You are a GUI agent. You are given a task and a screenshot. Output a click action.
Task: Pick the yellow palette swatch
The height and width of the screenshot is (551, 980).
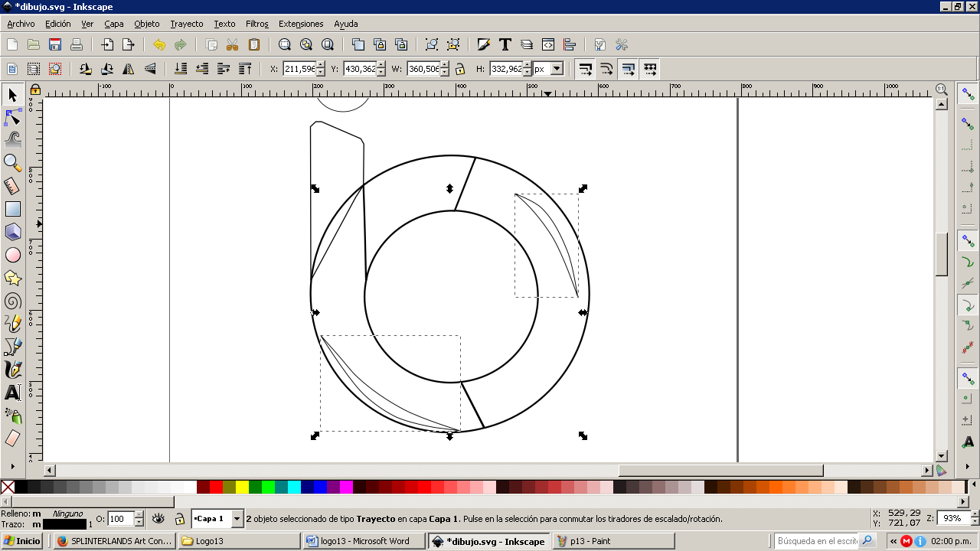tap(242, 487)
